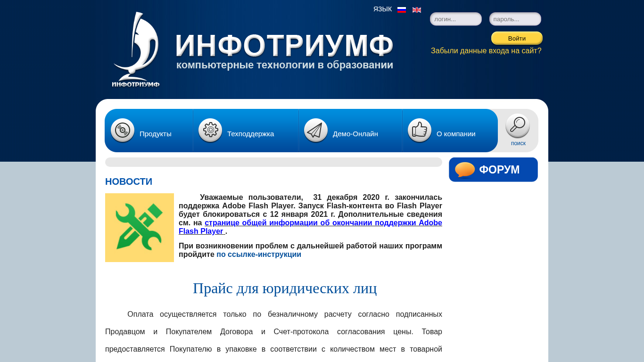Focus the пароль input field
644x362 pixels.
click(515, 19)
